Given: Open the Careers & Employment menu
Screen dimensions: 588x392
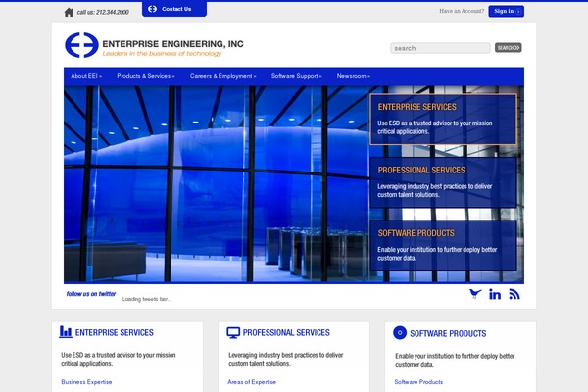Looking at the screenshot, I should click(223, 76).
